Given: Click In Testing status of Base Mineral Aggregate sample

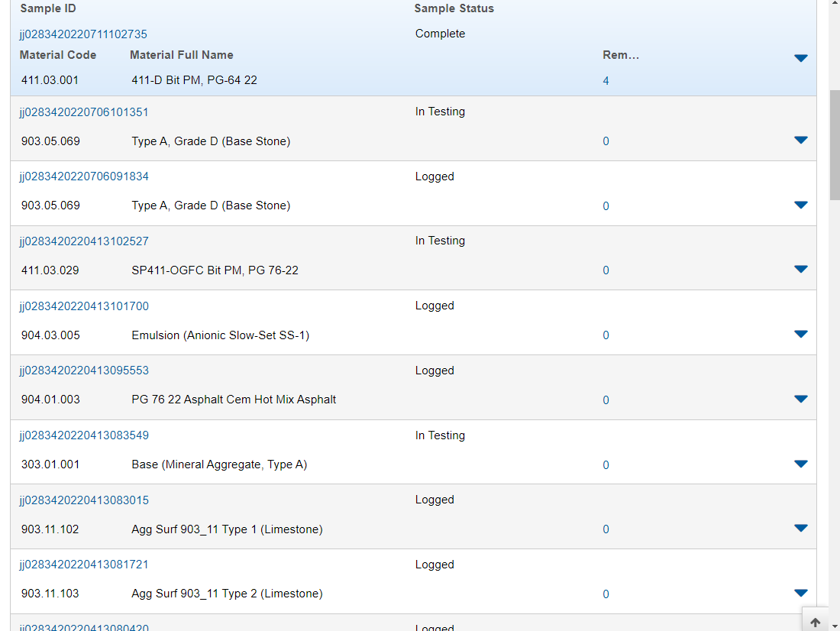Looking at the screenshot, I should (441, 435).
